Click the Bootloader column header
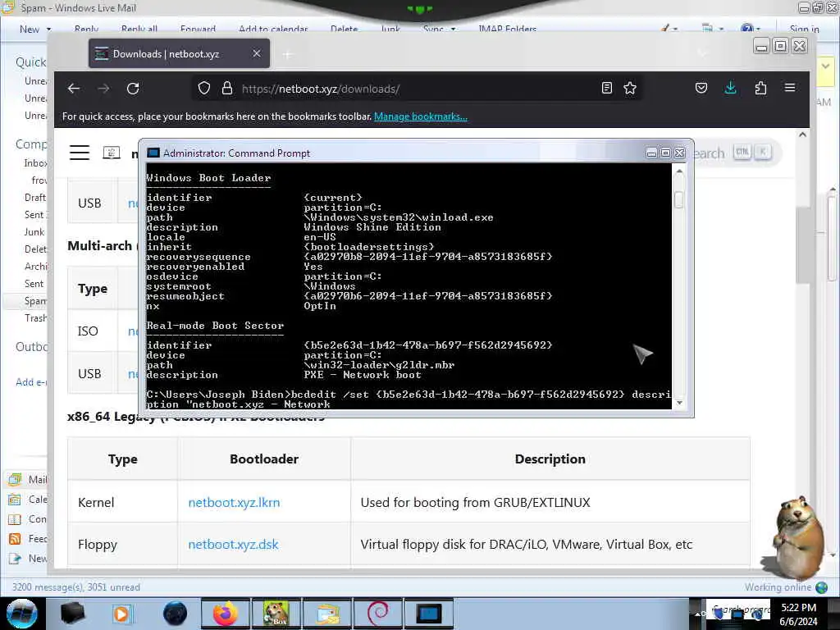 click(264, 459)
